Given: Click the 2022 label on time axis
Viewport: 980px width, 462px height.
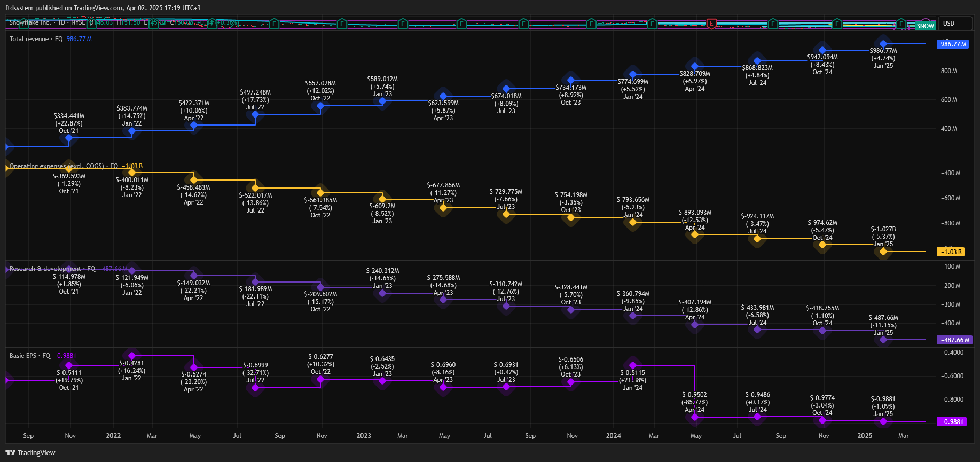Looking at the screenshot, I should pos(113,436).
